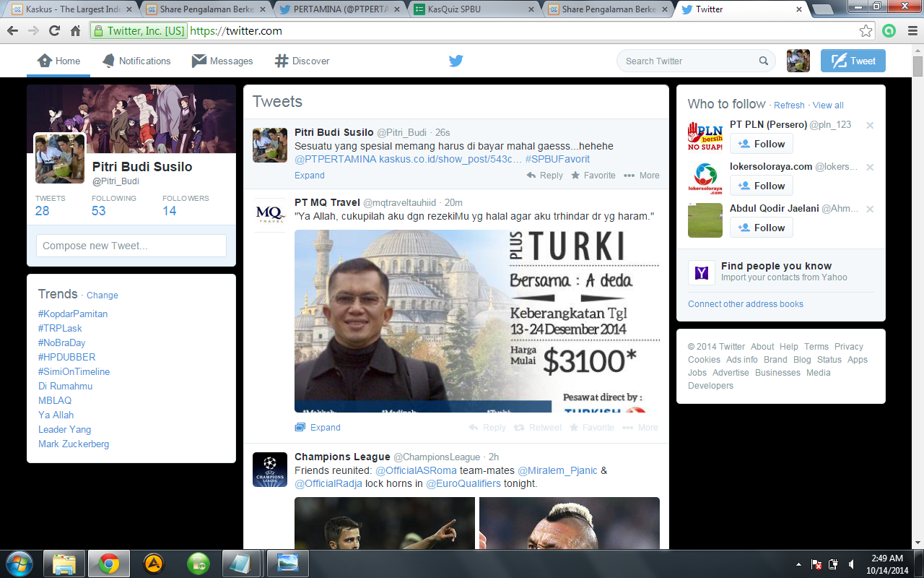Click the page vertical scrollbar thumb
This screenshot has width=924, height=578.
point(918,66)
